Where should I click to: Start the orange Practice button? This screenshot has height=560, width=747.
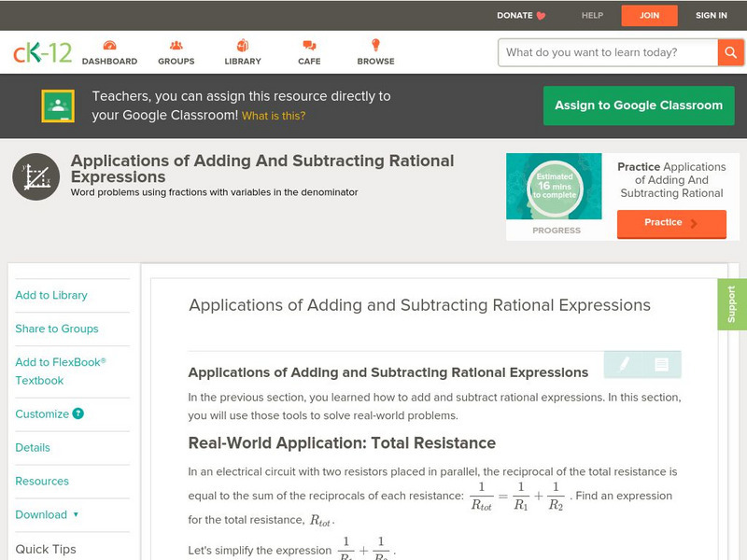click(670, 222)
